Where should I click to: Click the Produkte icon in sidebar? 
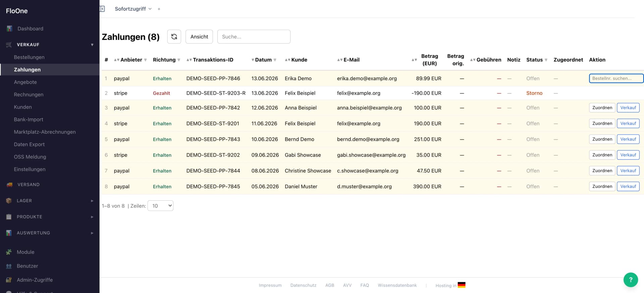9,217
